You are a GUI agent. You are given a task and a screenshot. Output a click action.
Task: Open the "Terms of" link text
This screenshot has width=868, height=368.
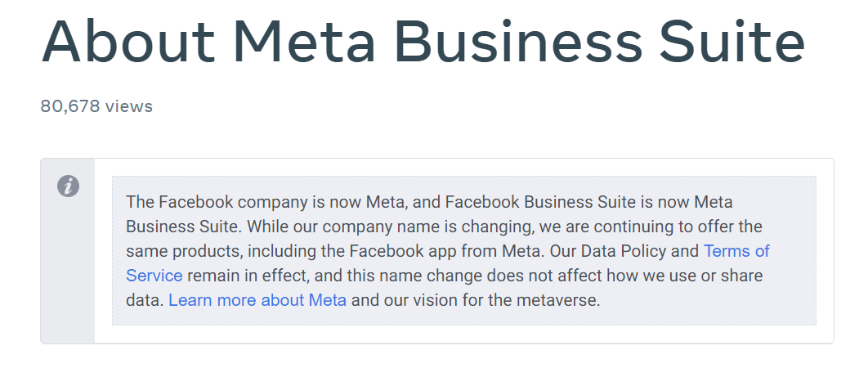[736, 251]
